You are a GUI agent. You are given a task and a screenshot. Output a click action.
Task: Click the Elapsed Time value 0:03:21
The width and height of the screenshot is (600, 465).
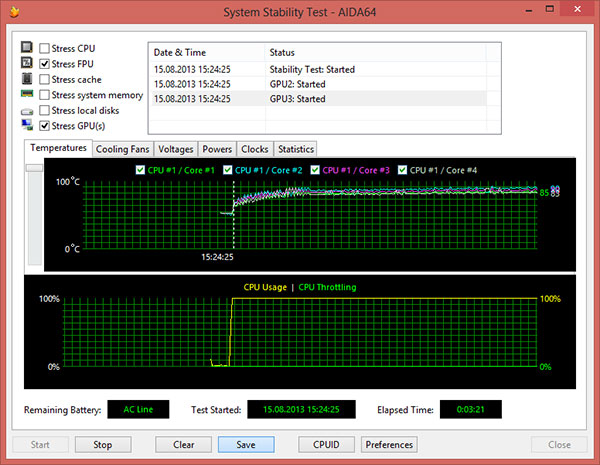click(x=471, y=410)
